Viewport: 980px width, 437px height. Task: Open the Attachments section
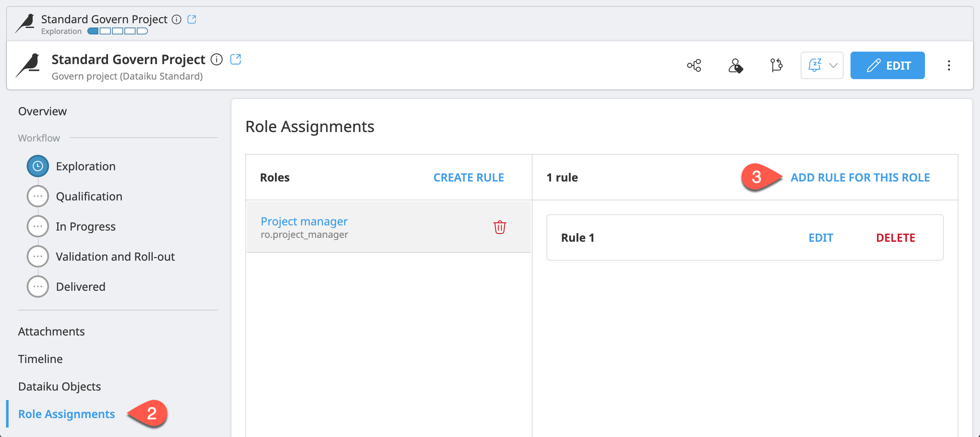pos(51,332)
